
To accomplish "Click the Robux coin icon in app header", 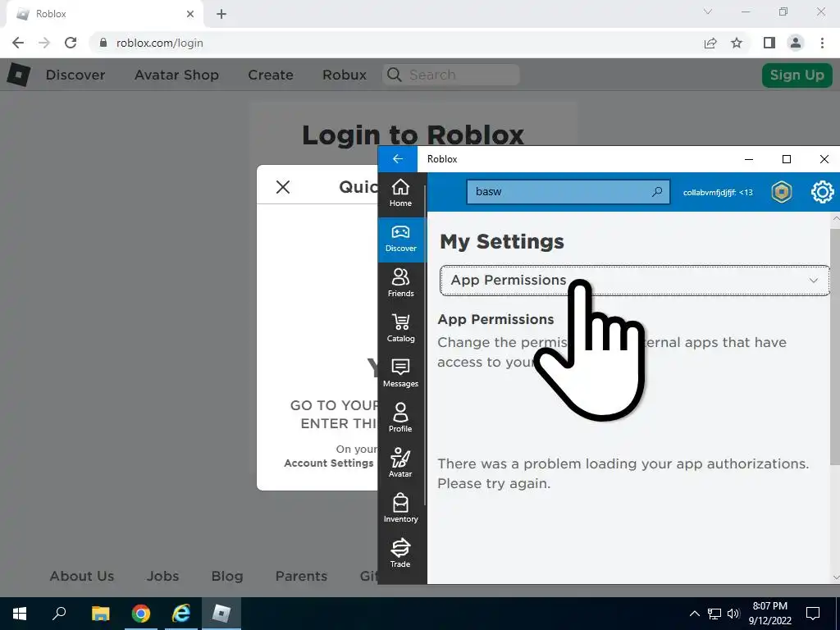I will pos(782,192).
